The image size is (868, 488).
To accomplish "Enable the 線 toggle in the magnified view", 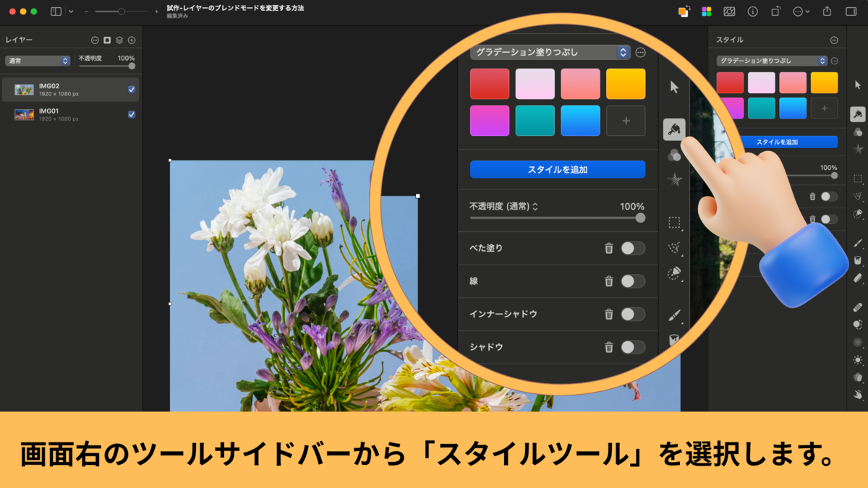I will tap(633, 281).
